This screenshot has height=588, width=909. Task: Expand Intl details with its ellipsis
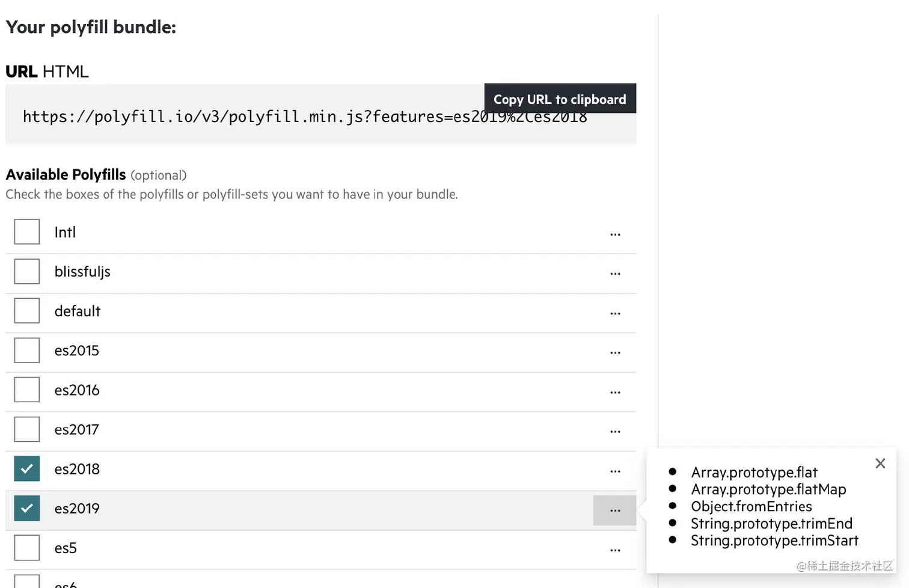click(x=615, y=234)
